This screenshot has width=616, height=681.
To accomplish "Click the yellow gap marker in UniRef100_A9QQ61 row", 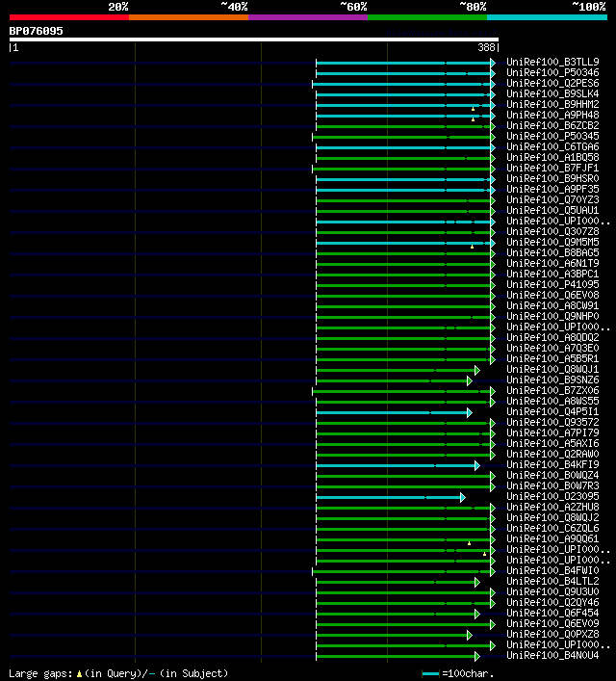I will click(469, 543).
